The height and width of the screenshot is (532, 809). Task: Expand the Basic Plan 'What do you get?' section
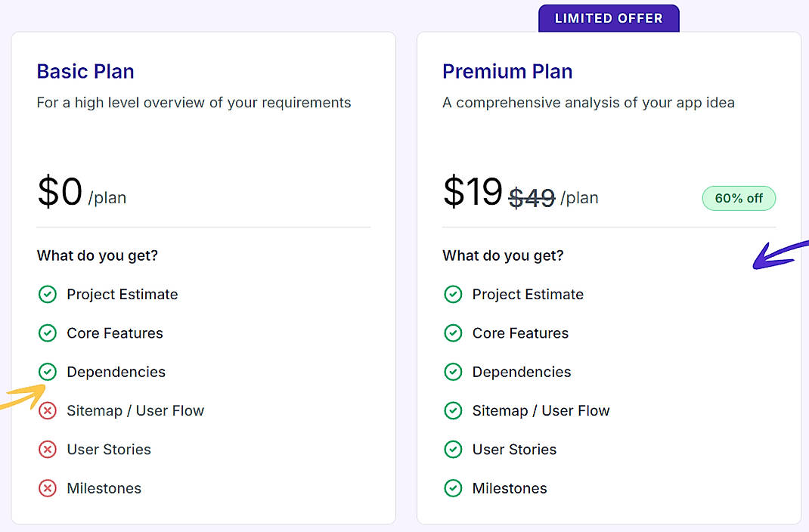click(97, 255)
